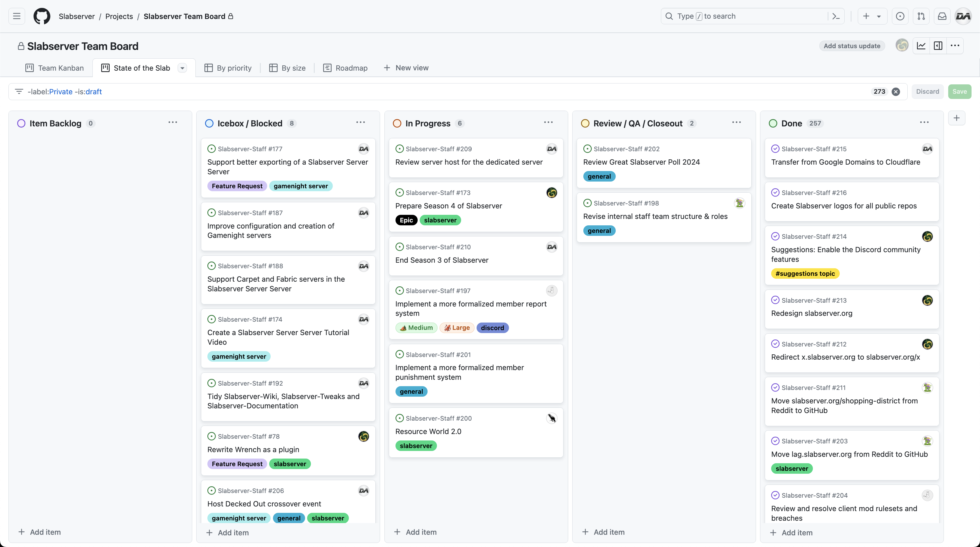
Task: Click the Add status update button
Action: pyautogui.click(x=852, y=46)
